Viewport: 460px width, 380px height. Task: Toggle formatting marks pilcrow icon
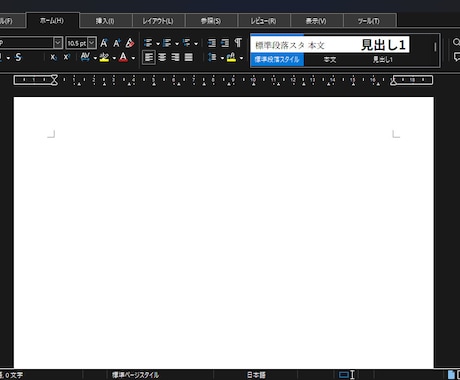coord(238,43)
